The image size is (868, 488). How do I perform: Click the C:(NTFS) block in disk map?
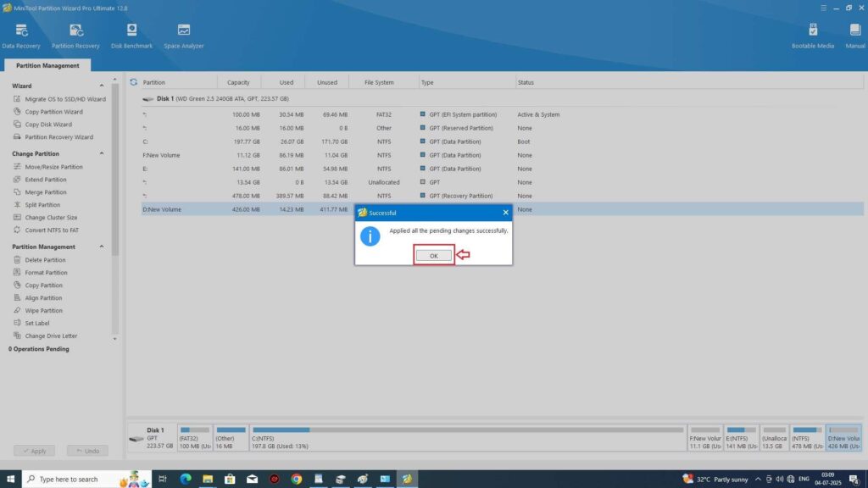467,440
